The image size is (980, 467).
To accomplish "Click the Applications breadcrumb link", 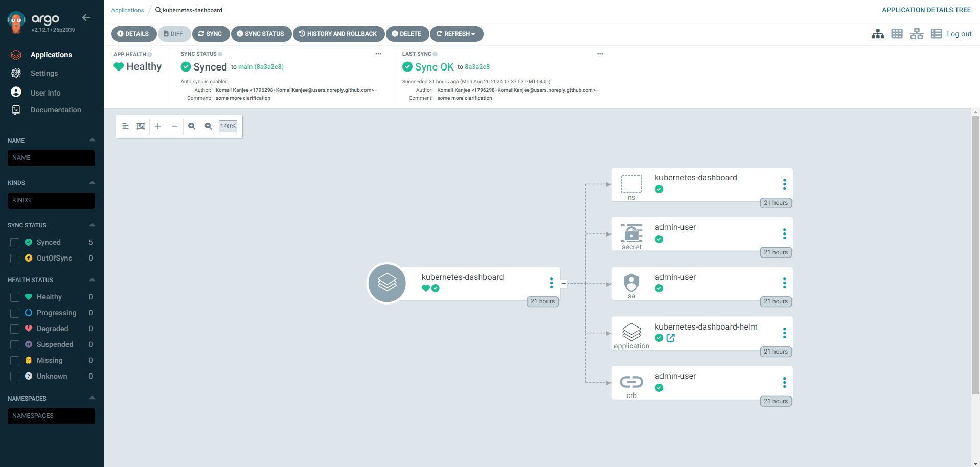I will click(127, 10).
